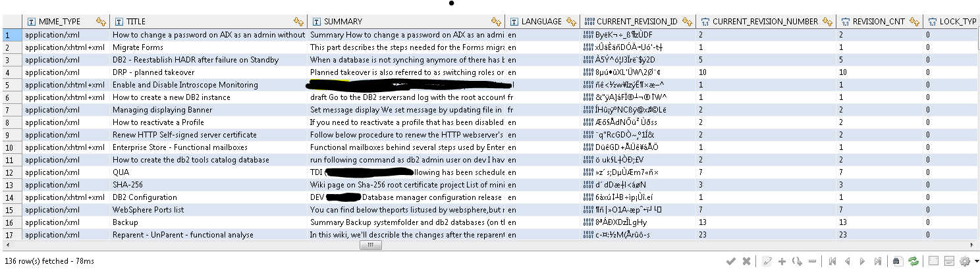Click the reject changes X icon
Image resolution: width=980 pixels, height=273 pixels.
746,261
